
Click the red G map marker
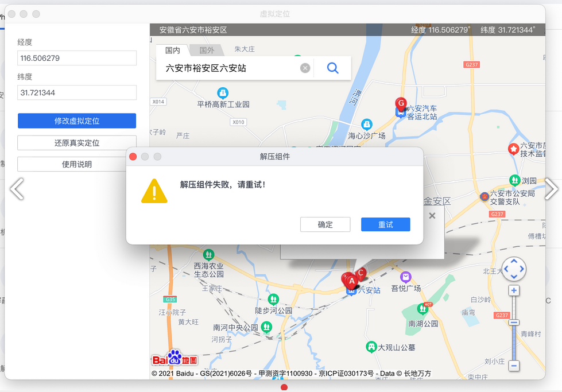(401, 103)
